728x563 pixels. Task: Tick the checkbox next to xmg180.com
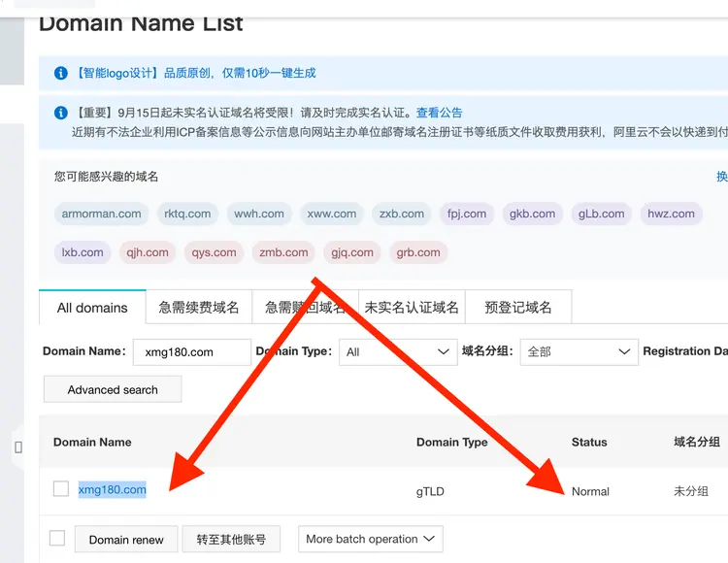click(x=61, y=489)
